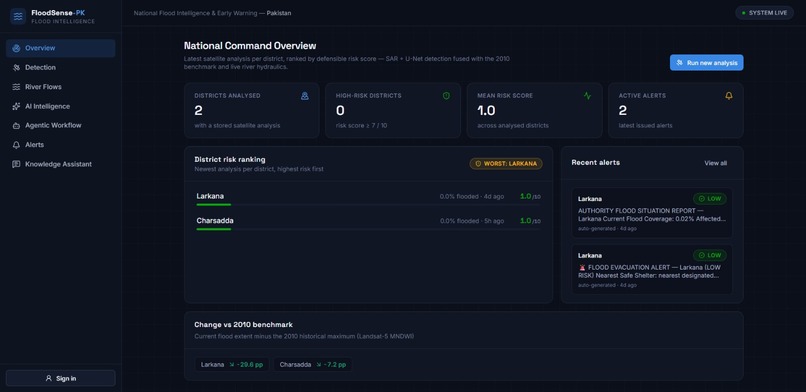
Task: Click the Districts Analysed card icon
Action: [305, 96]
